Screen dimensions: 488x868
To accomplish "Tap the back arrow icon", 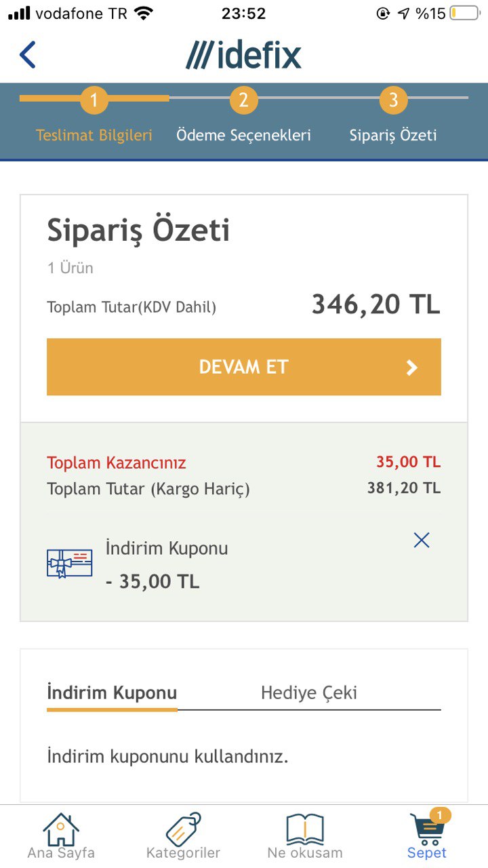I will point(28,55).
